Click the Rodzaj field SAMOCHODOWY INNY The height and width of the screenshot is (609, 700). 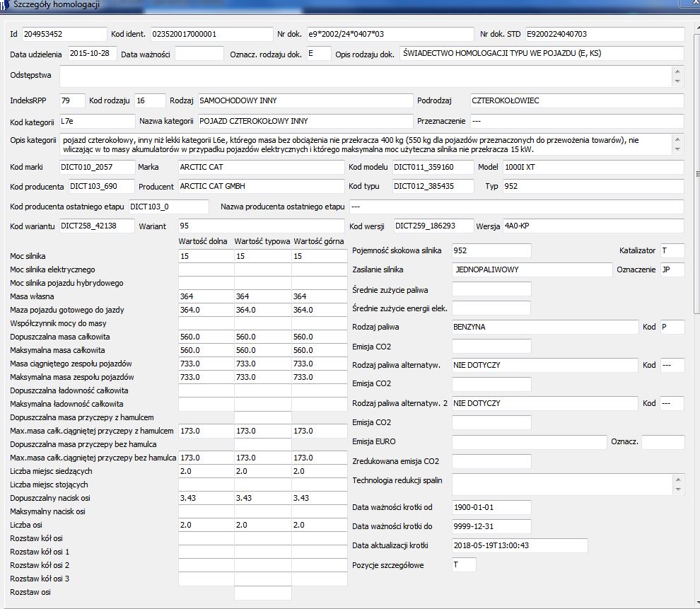pyautogui.click(x=305, y=100)
